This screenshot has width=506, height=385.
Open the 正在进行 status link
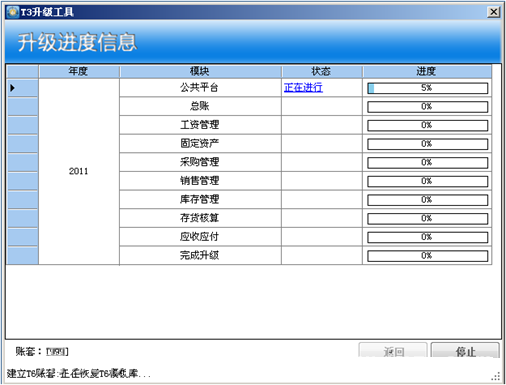pyautogui.click(x=303, y=88)
